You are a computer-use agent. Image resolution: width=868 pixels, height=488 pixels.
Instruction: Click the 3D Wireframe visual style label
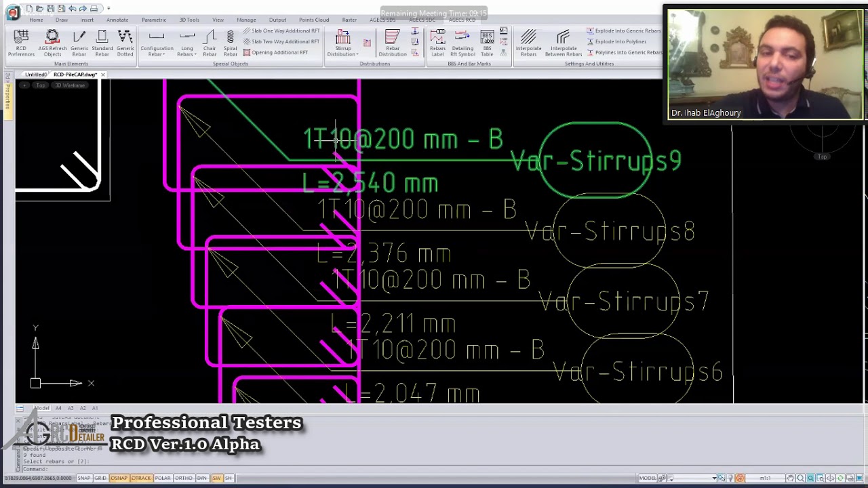point(70,85)
